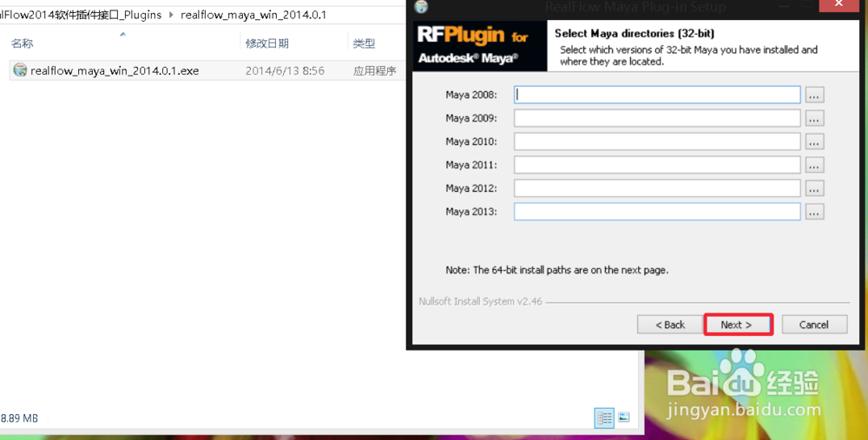
Task: Cancel the plug-in setup
Action: (x=814, y=325)
